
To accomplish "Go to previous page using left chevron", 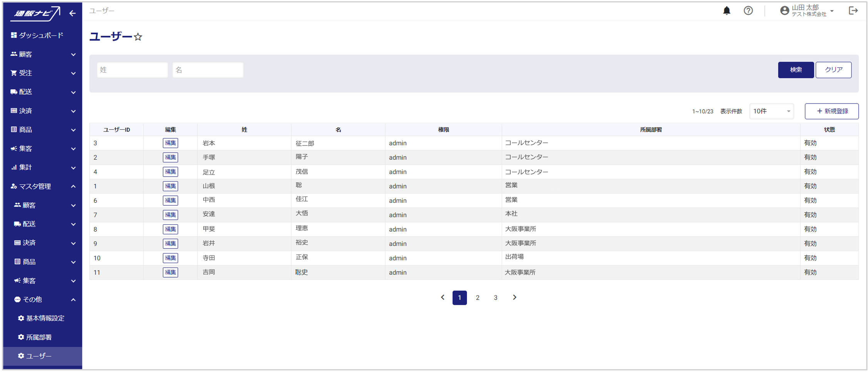I will (443, 297).
